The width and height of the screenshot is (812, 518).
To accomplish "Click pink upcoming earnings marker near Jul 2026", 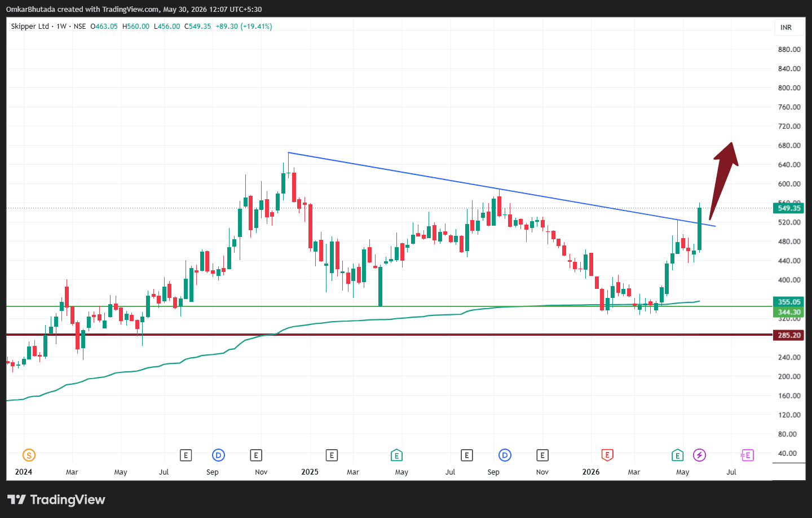I will (747, 455).
